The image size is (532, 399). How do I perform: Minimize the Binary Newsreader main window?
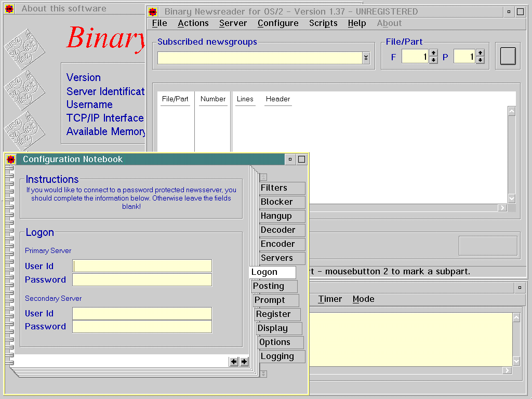point(509,12)
